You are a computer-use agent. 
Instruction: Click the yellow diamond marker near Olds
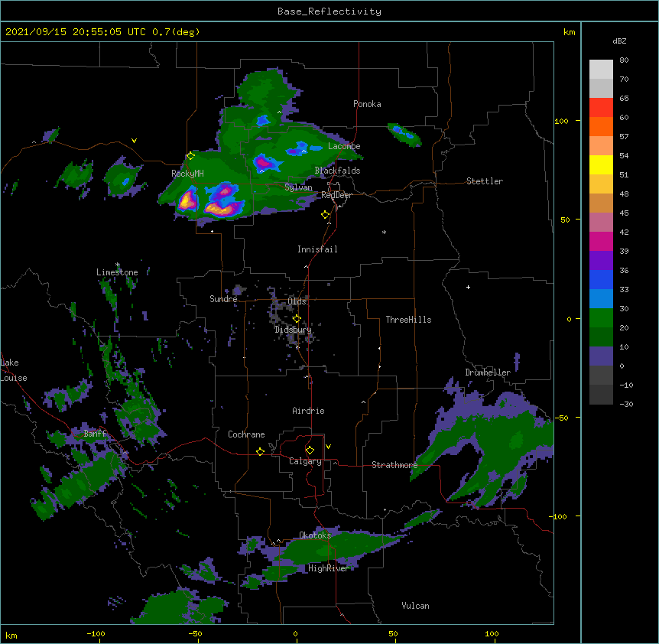[297, 319]
